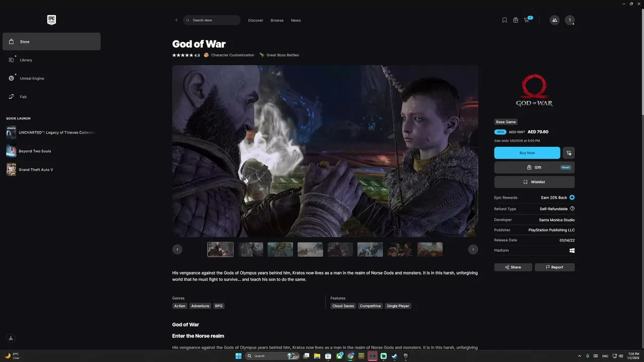
Task: Select the fourth screenshot thumbnail
Action: pos(310,249)
